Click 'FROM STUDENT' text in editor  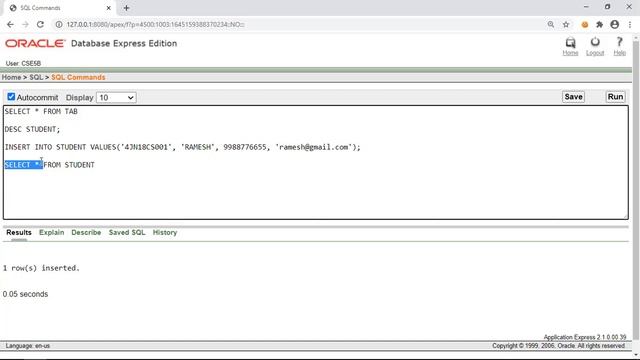pyautogui.click(x=69, y=165)
